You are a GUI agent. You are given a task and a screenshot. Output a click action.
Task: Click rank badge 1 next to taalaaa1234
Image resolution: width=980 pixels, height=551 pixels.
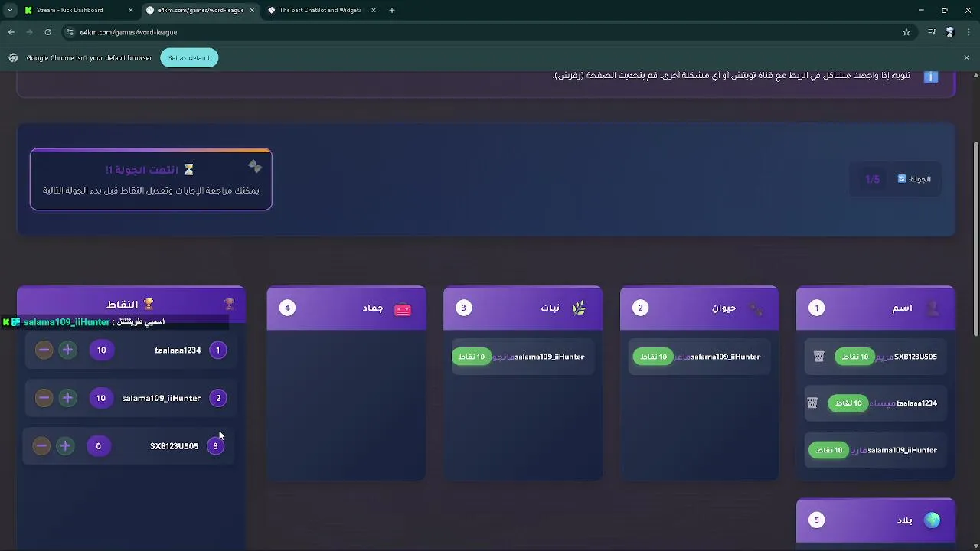pos(217,350)
